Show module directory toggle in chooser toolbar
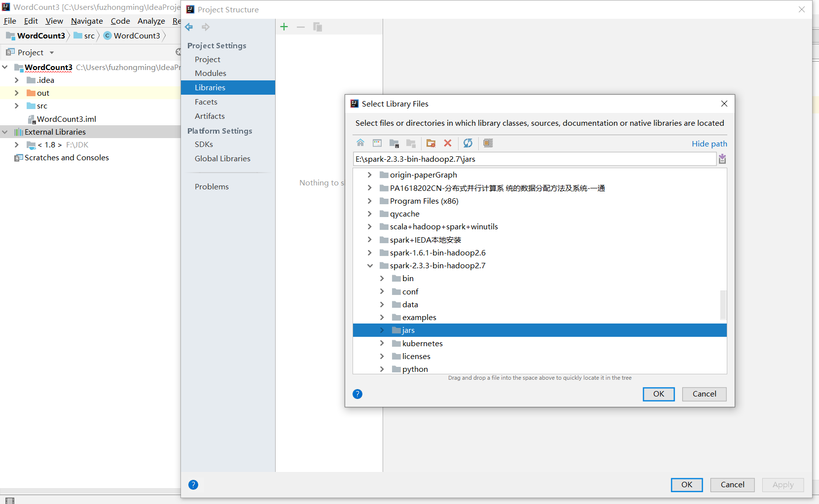 (x=394, y=143)
